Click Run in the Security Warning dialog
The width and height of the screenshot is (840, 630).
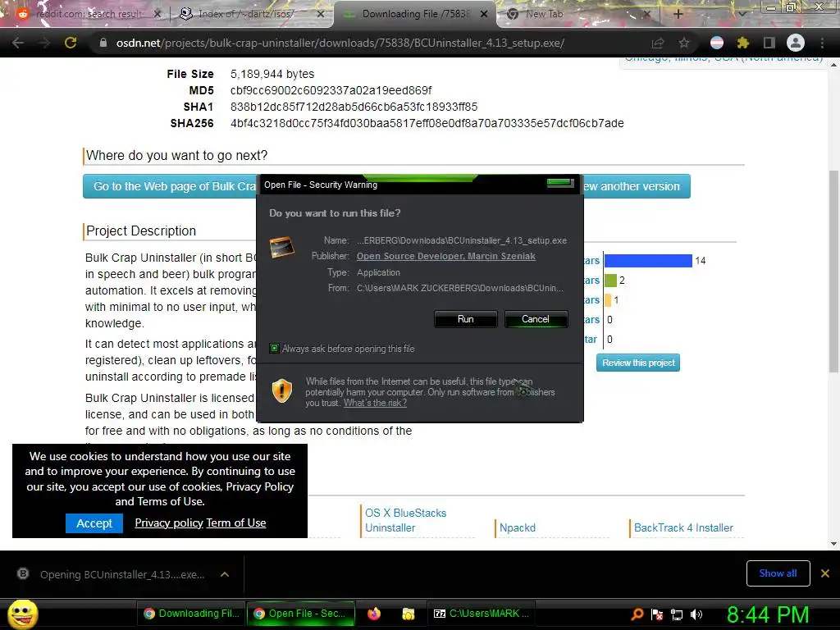pos(466,319)
